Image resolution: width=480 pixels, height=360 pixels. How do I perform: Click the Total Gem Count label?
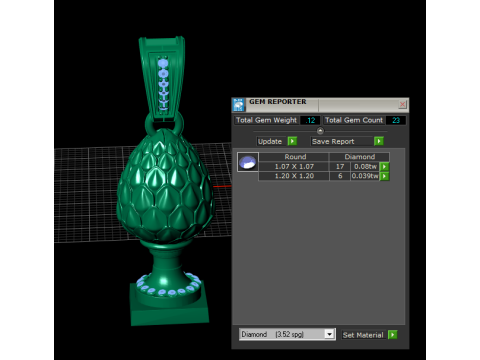point(354,120)
